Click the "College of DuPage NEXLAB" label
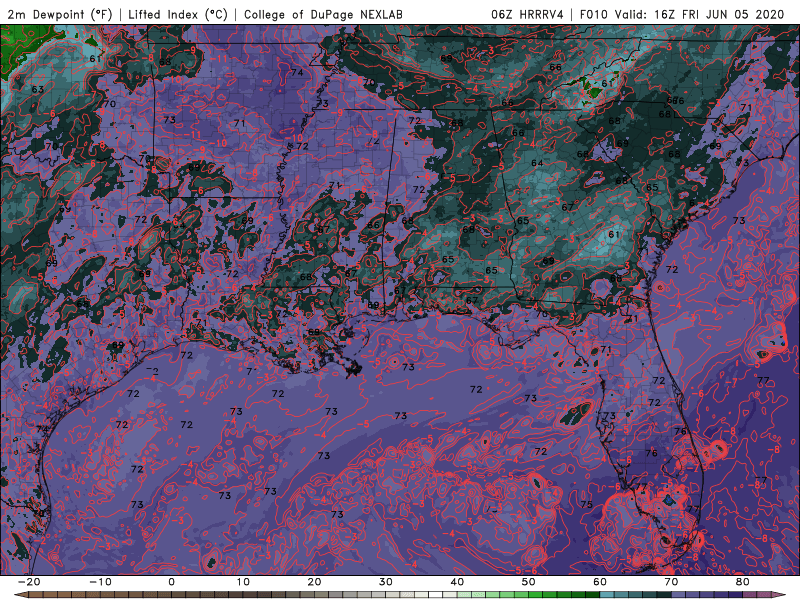Screen dimensions: 800x600 323,15
